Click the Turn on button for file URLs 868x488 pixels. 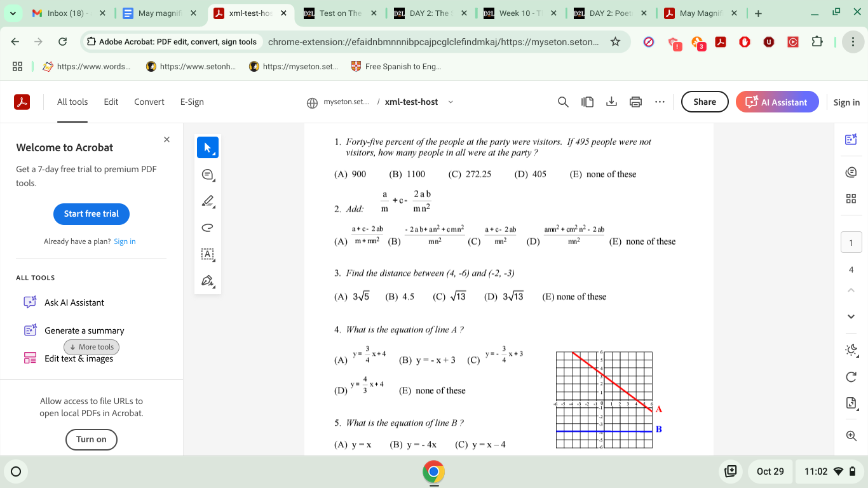click(x=92, y=439)
